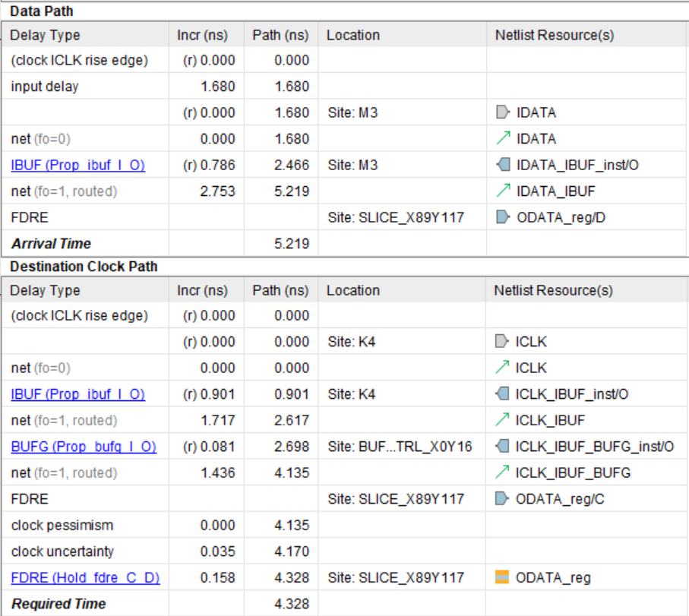This screenshot has width=689, height=616.
Task: Open the IBUF link in Destination Clock Path
Action: 77,394
